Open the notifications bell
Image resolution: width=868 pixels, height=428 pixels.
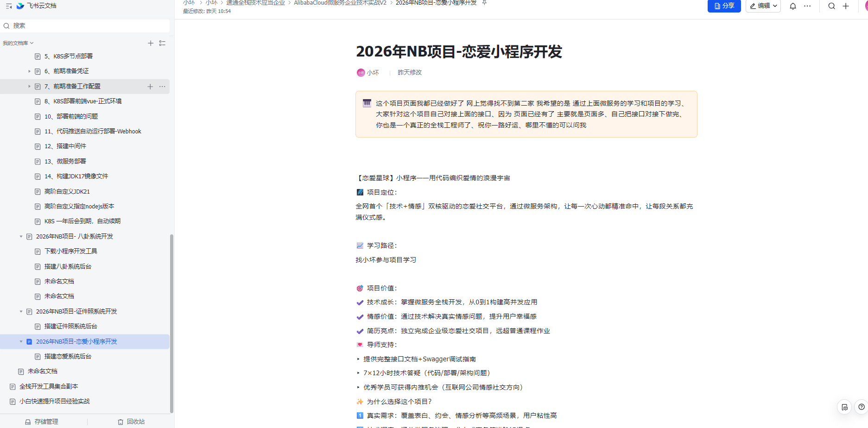(793, 6)
